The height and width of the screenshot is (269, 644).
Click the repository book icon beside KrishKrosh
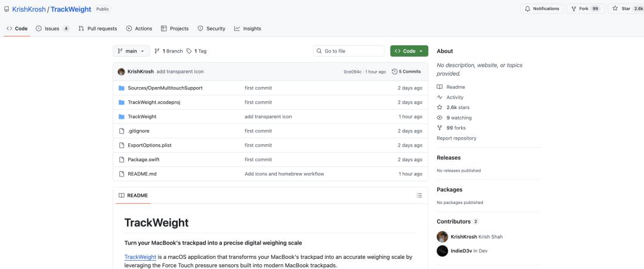[6, 9]
